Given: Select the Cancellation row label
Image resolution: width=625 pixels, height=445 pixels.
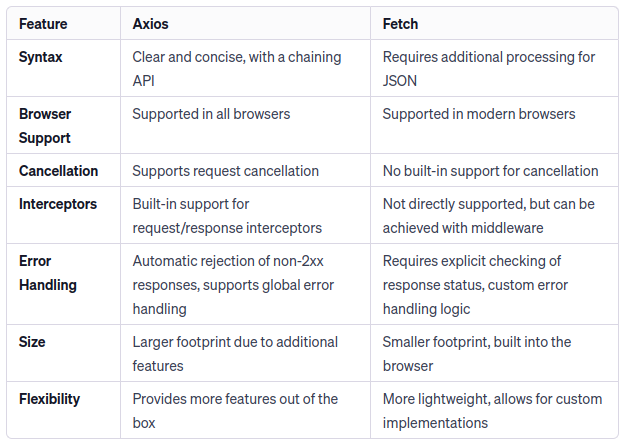Looking at the screenshot, I should (x=58, y=171).
